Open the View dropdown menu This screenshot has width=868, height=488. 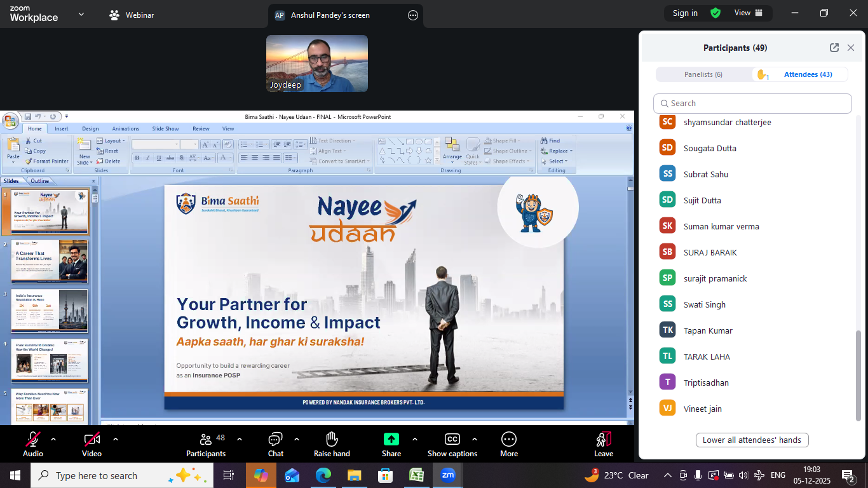[747, 13]
